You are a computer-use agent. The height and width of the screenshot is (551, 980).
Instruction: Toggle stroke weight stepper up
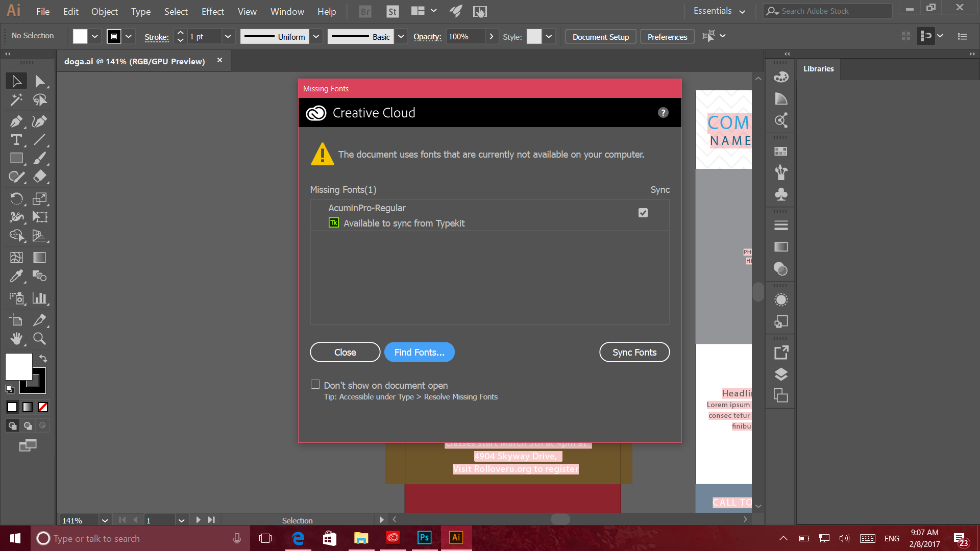click(x=180, y=33)
